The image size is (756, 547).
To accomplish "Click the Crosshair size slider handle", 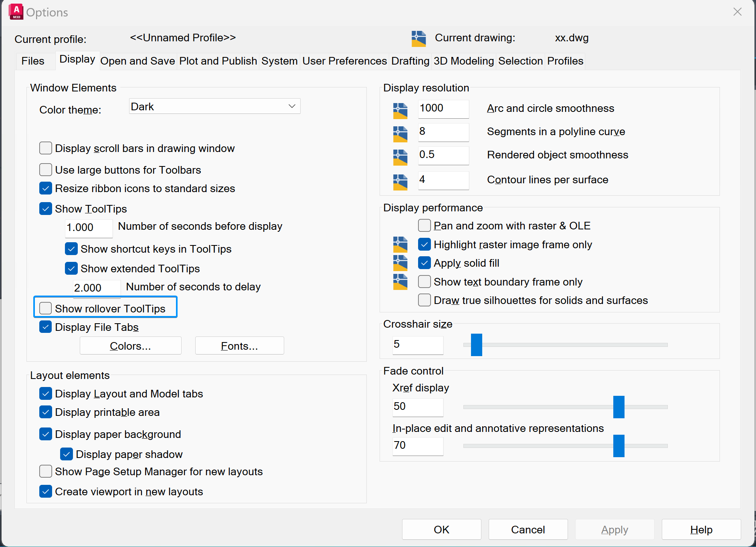I will click(476, 344).
